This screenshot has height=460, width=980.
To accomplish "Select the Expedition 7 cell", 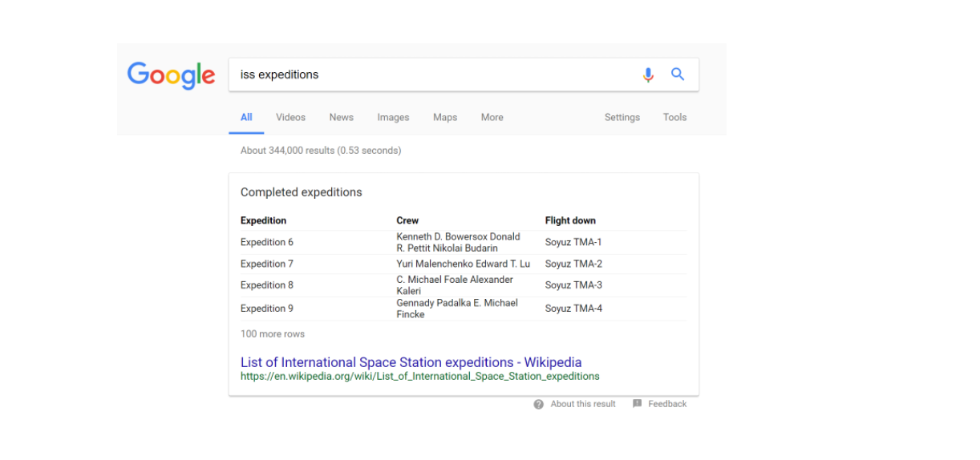I will [267, 264].
